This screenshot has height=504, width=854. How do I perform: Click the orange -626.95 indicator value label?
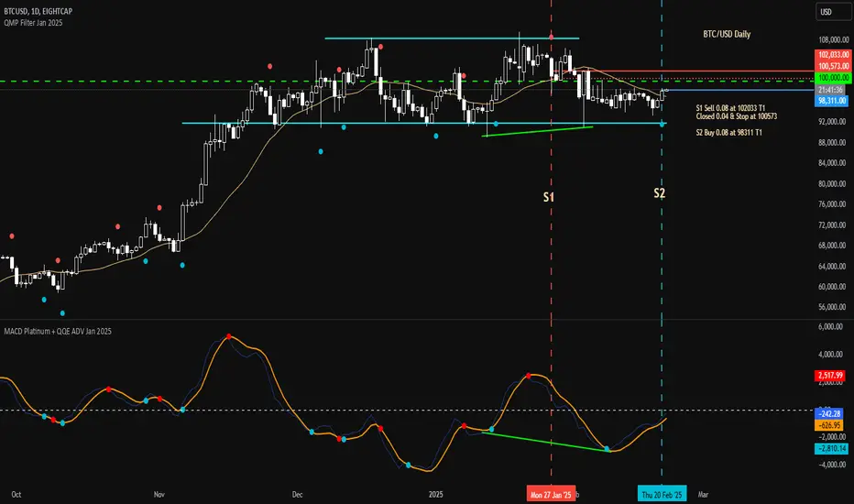(829, 425)
